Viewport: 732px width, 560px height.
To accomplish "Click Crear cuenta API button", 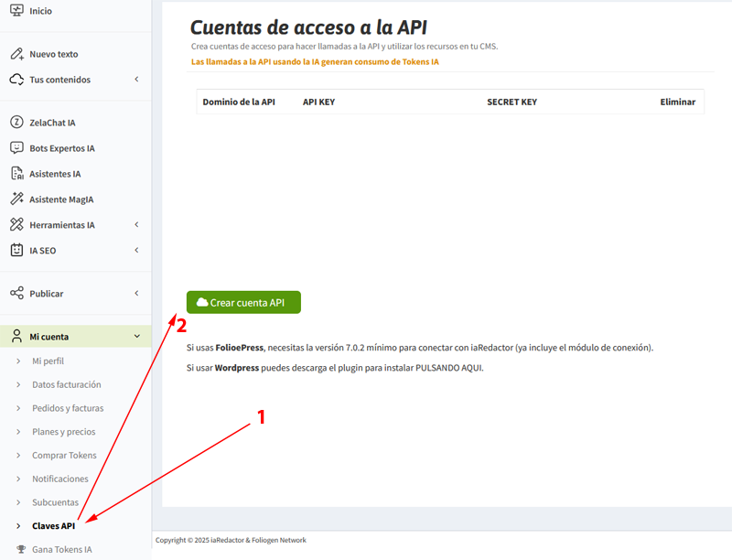I will (243, 302).
